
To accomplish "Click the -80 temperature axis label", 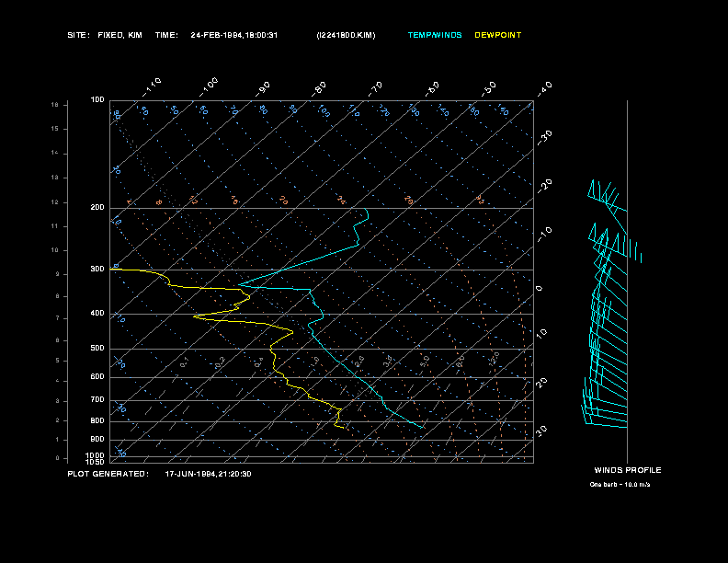I will pyautogui.click(x=319, y=89).
